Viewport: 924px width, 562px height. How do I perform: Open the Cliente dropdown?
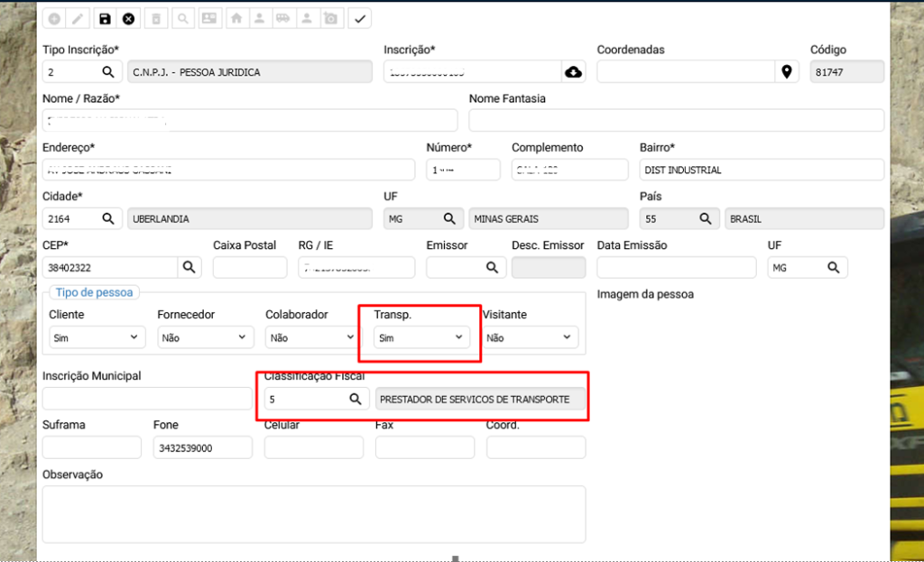pos(95,337)
